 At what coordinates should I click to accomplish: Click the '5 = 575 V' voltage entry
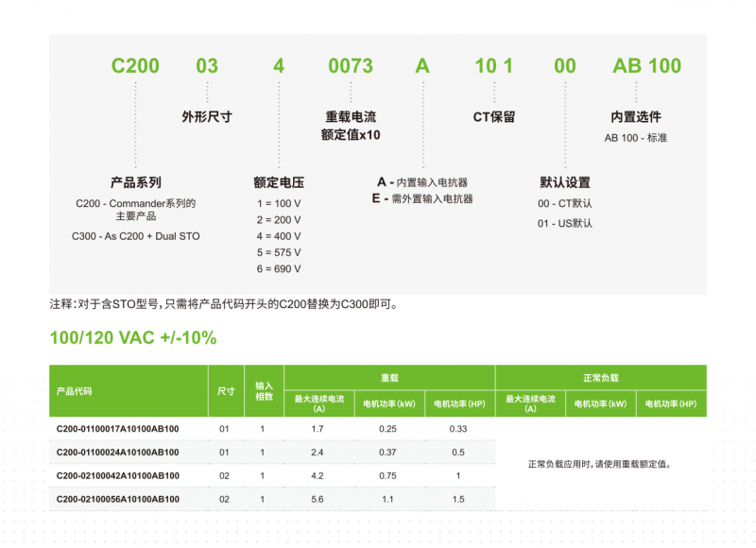pos(279,252)
